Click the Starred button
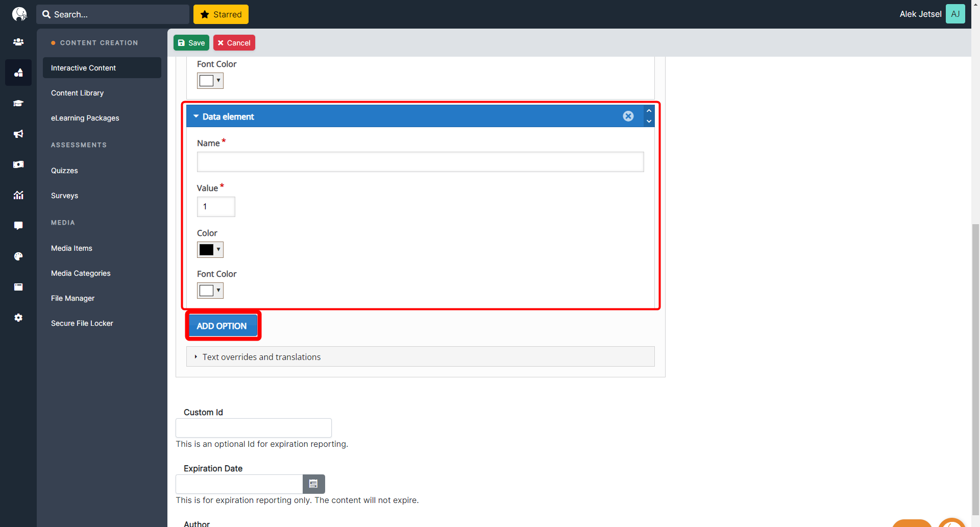The image size is (980, 527). [221, 14]
